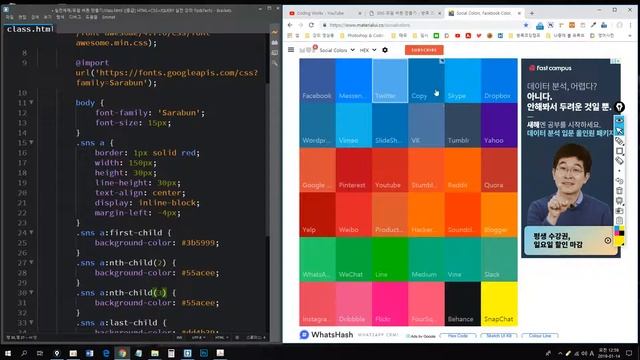Switch to Chrome on taskbar
640x360 pixels.
click(x=122, y=353)
